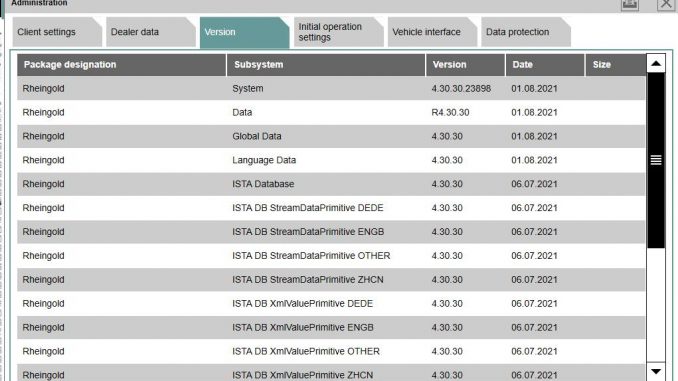
Task: Click date 06.07.2021 in ISTA Database row
Action: tap(534, 184)
